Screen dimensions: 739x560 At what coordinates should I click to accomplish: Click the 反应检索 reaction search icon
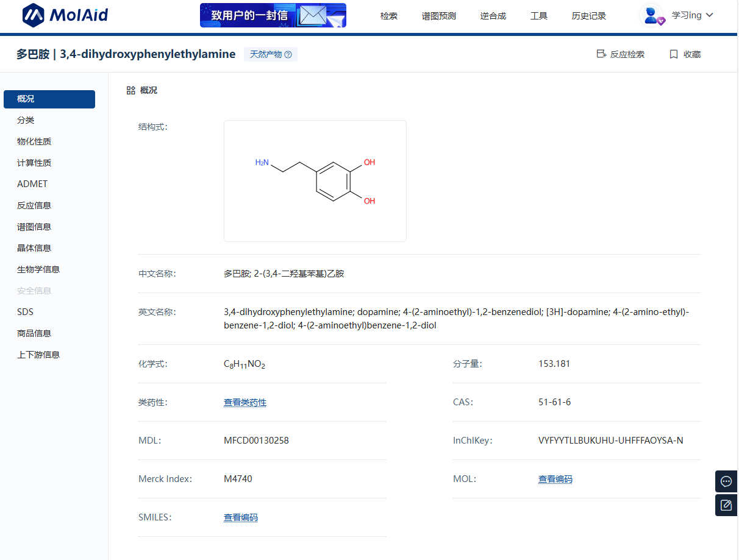pos(601,54)
